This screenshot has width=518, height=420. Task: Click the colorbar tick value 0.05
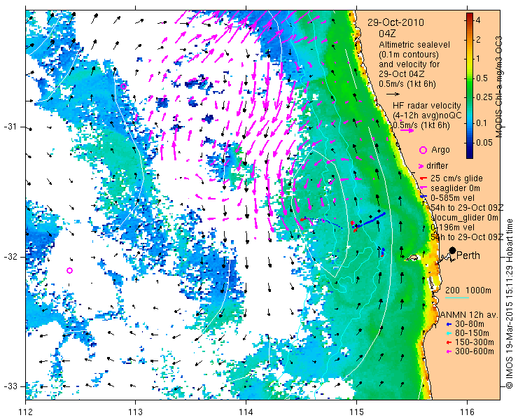(483, 142)
